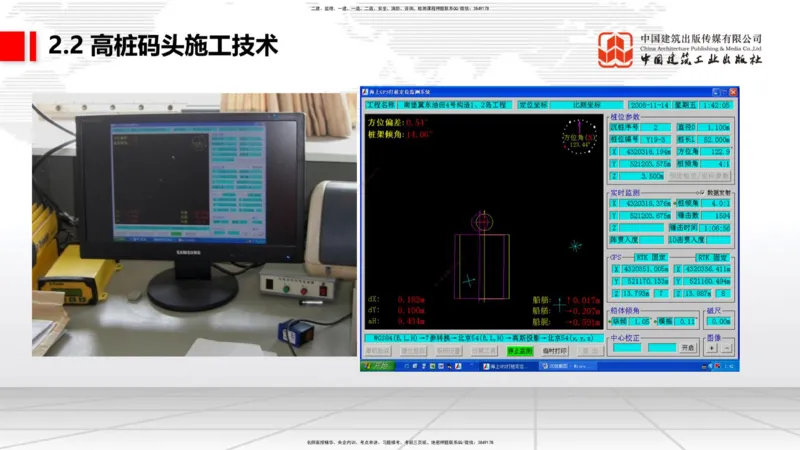Viewport: 800px width, 450px height.
Task: Click the WGS84 coordinate conversion status bar
Action: tap(483, 338)
